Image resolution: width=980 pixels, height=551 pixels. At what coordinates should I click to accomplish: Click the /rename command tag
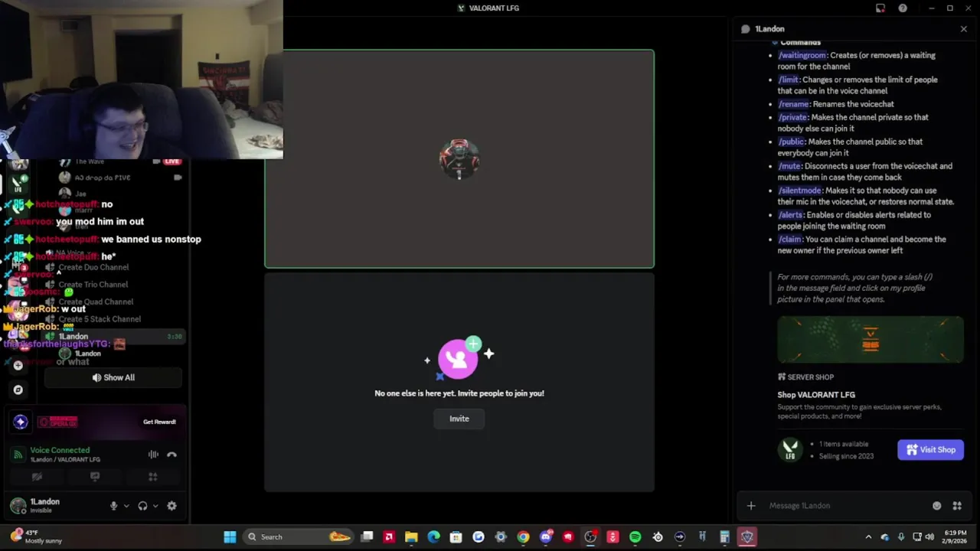click(794, 104)
